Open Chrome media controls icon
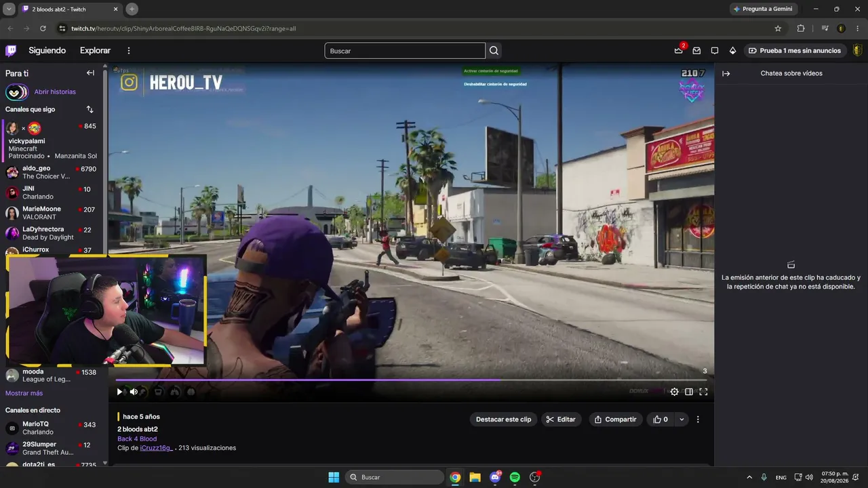Screen dimensions: 868x488 [825, 28]
